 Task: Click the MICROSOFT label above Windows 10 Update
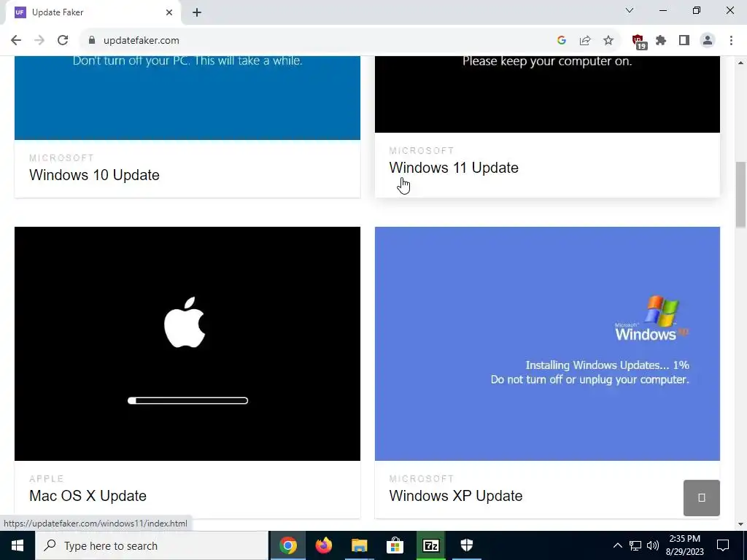coord(61,158)
